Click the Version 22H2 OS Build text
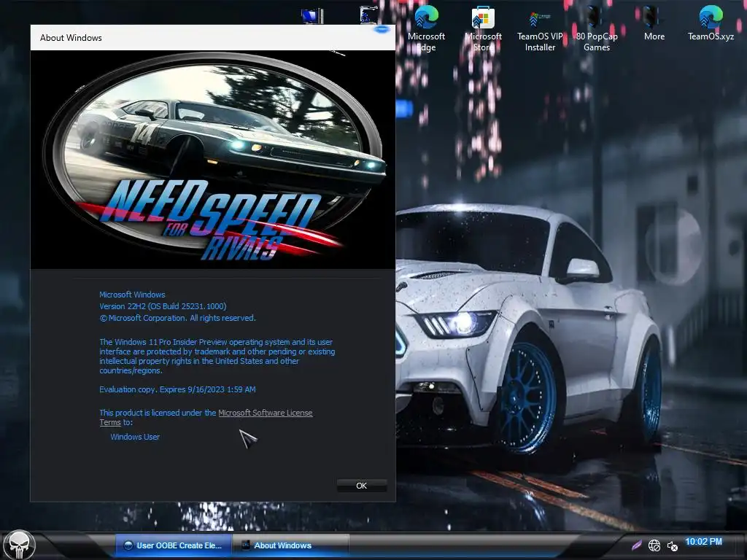Viewport: 747px width, 560px height. click(163, 306)
